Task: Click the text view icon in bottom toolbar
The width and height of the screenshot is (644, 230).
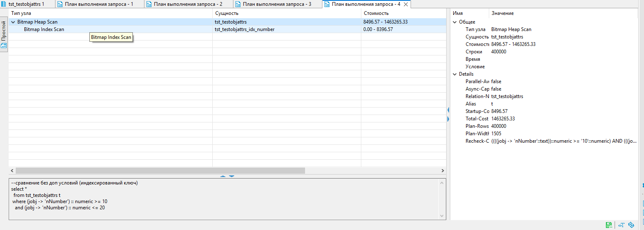Action: (x=621, y=225)
